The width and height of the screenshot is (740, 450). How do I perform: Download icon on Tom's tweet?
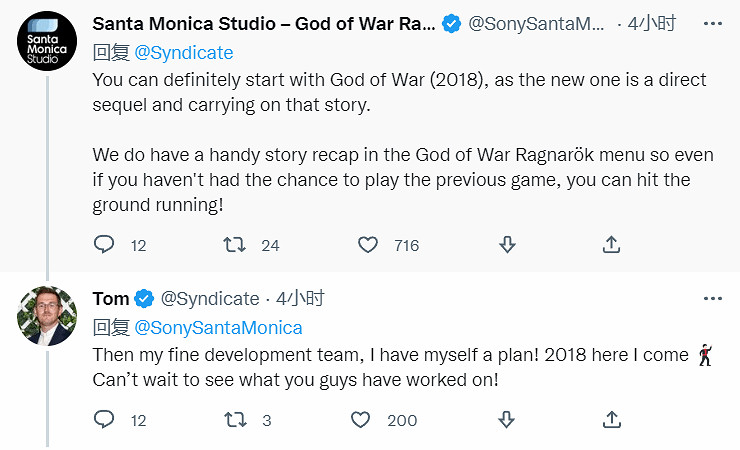507,420
